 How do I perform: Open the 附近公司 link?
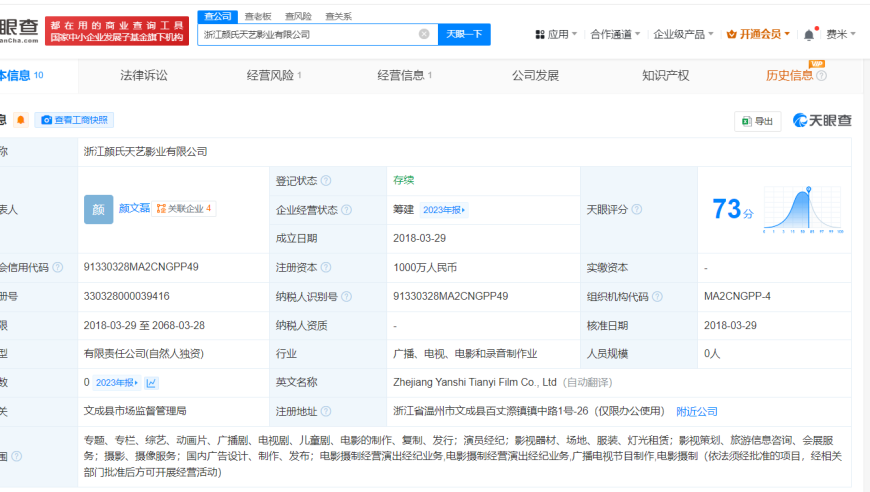pos(697,411)
